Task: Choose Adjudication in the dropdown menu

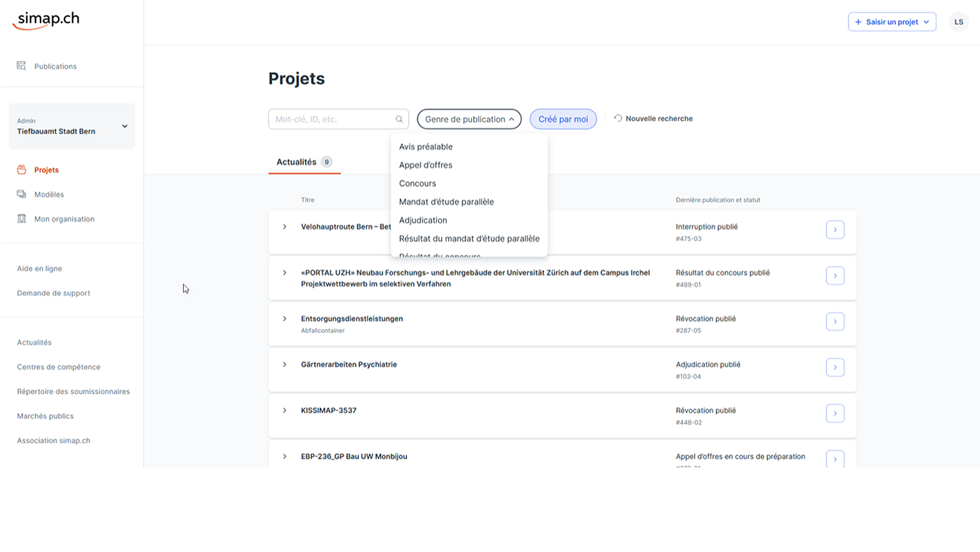Action: pyautogui.click(x=423, y=221)
